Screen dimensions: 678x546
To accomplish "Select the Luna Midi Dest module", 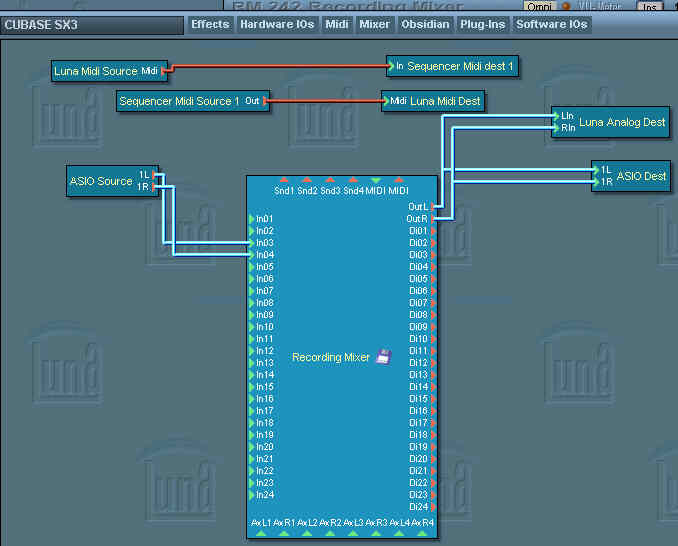I will point(433,101).
